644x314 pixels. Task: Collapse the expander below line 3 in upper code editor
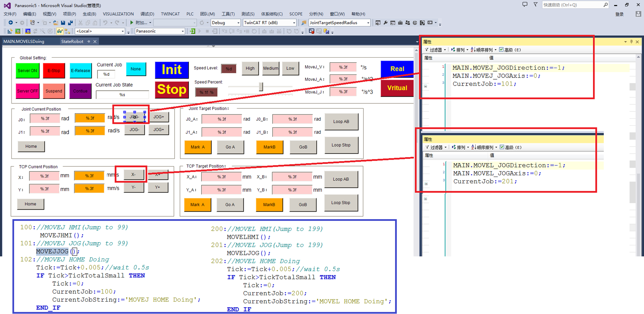(x=425, y=86)
